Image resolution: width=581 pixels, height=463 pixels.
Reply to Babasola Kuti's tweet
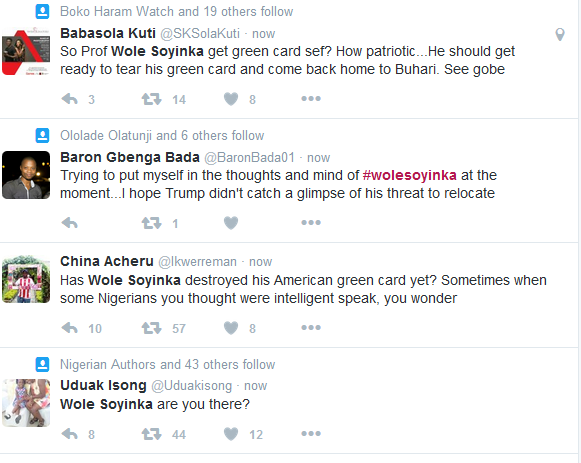pyautogui.click(x=70, y=99)
